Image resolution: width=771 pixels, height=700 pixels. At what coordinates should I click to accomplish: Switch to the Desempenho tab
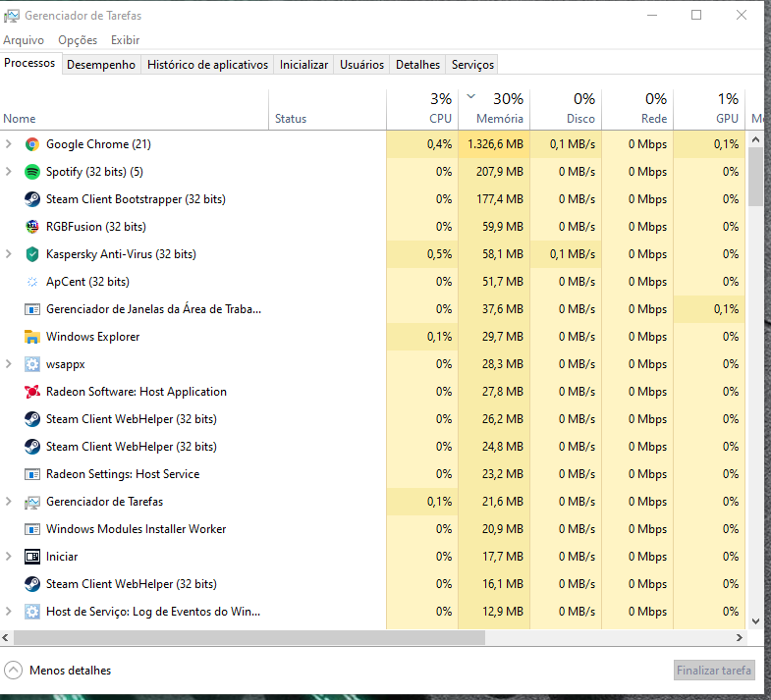point(101,65)
